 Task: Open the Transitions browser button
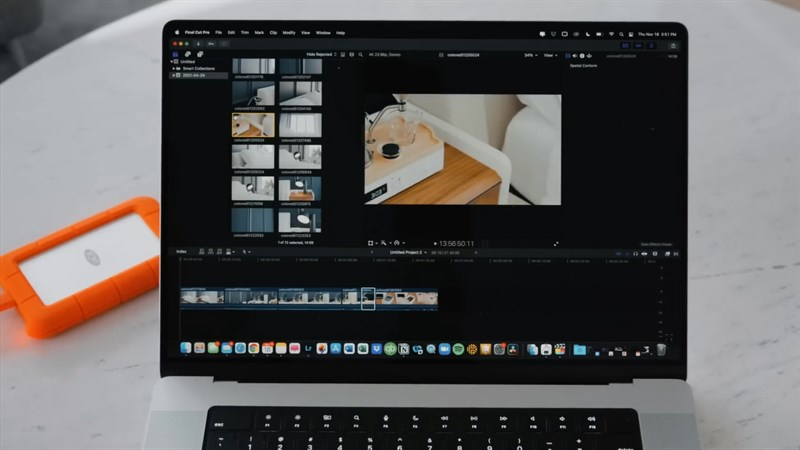(x=676, y=254)
